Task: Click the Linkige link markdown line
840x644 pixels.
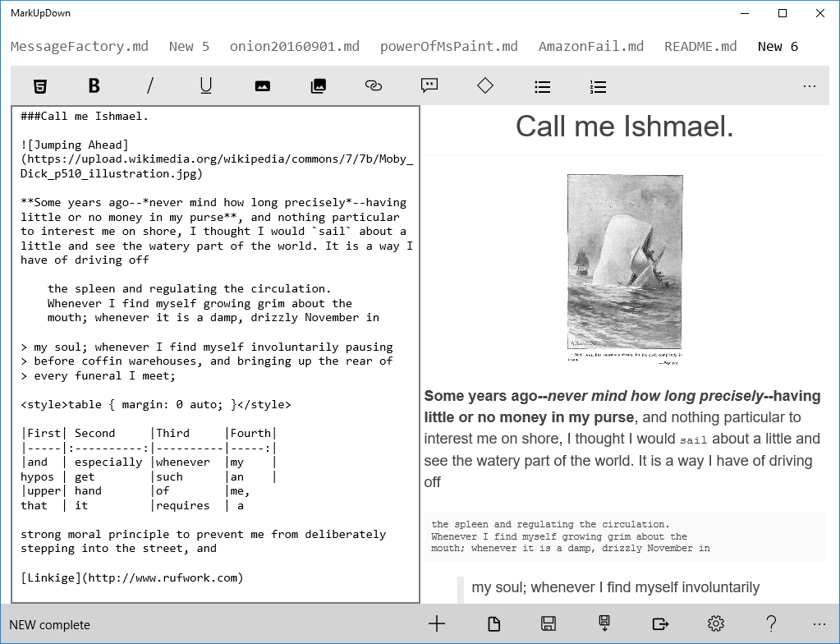Action: (131, 577)
